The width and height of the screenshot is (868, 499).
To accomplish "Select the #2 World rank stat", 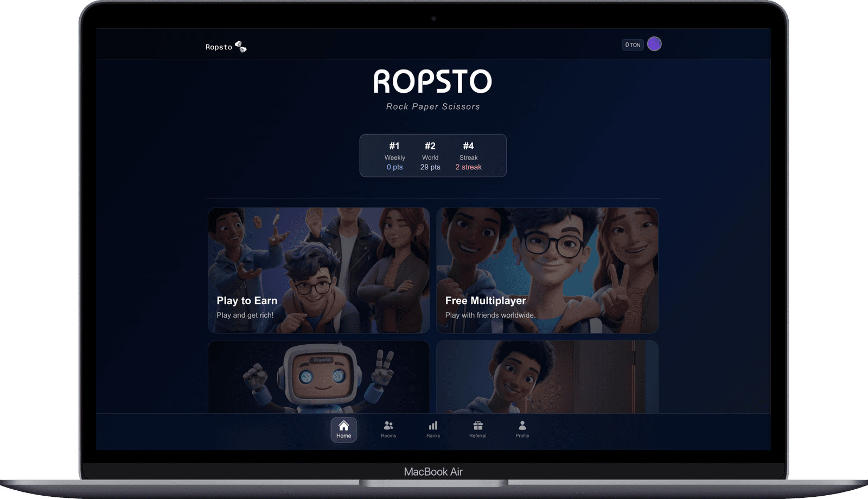I will [430, 156].
